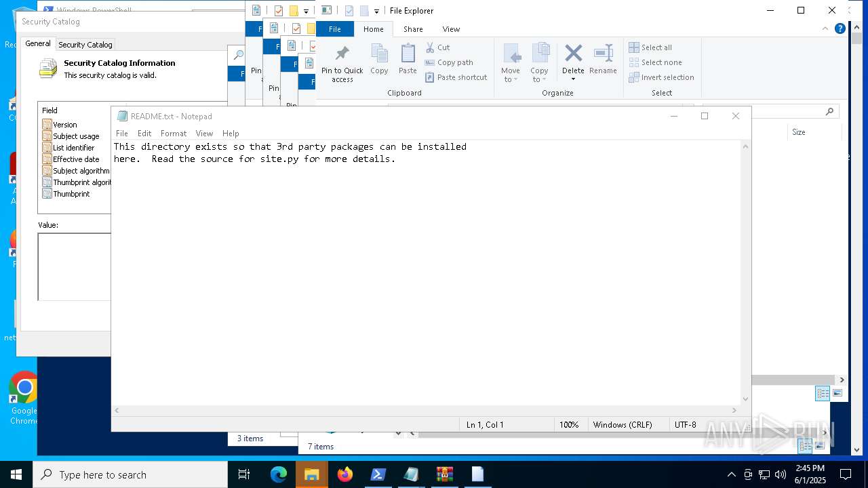868x488 pixels.
Task: Click Invert selection in the ribbon
Action: click(x=661, y=77)
